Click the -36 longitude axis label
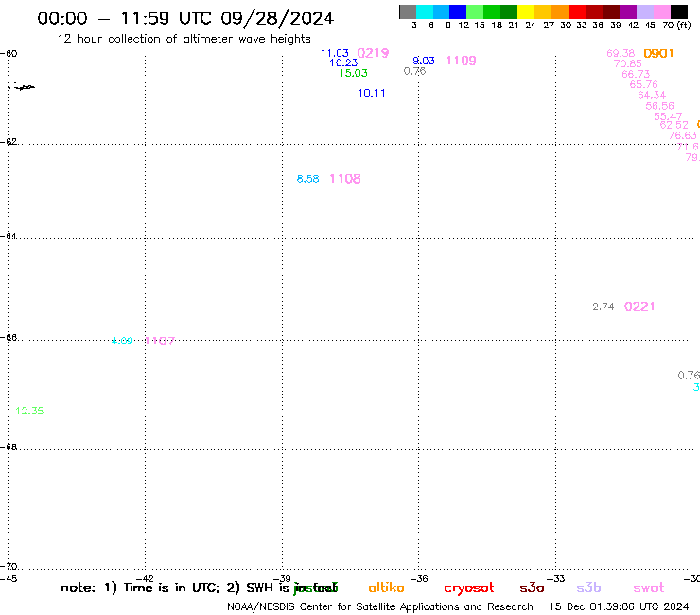Viewport: 700px width, 615px height. 419,579
